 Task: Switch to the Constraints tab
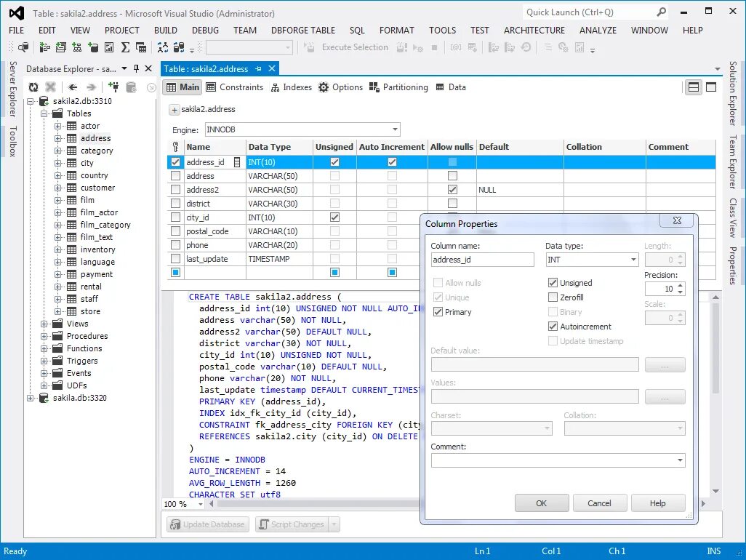235,87
